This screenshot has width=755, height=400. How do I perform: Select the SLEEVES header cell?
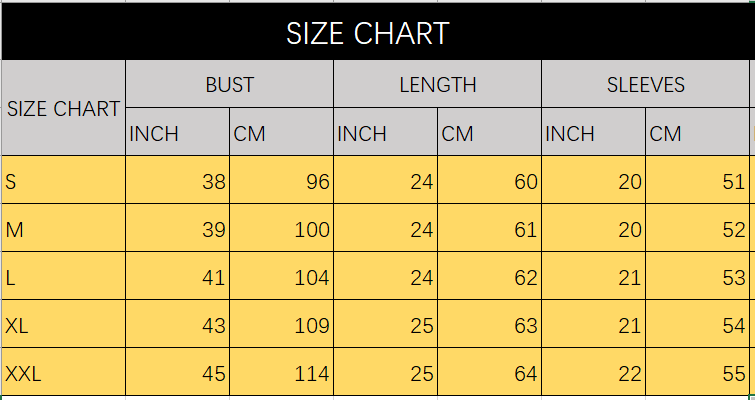click(x=646, y=84)
